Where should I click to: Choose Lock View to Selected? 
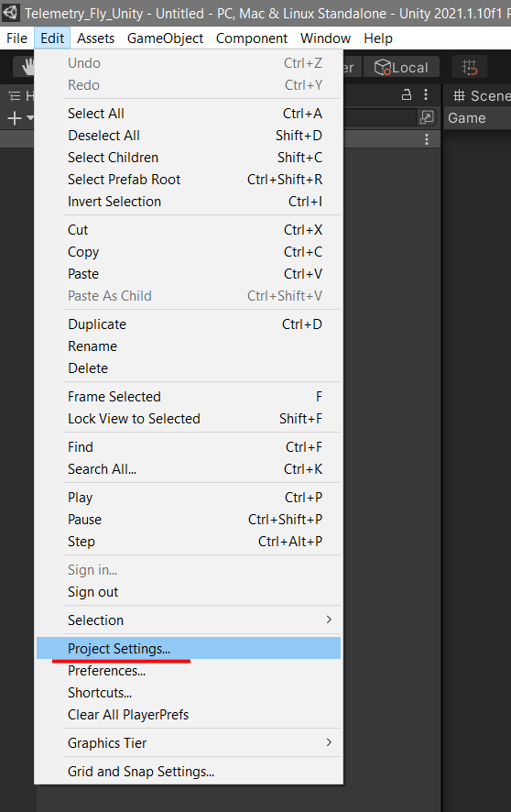[189, 419]
